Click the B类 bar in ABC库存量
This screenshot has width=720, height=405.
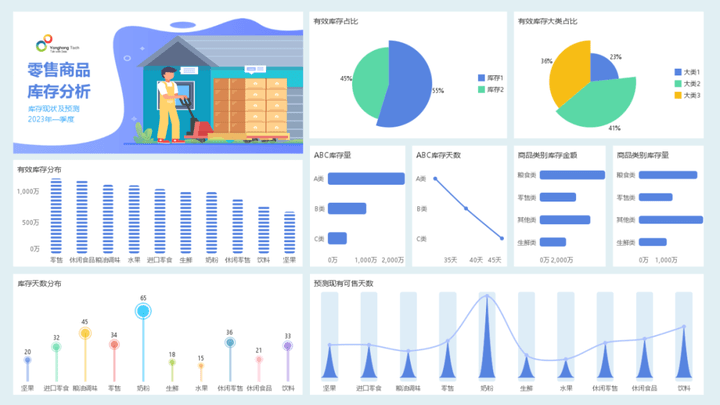point(347,208)
